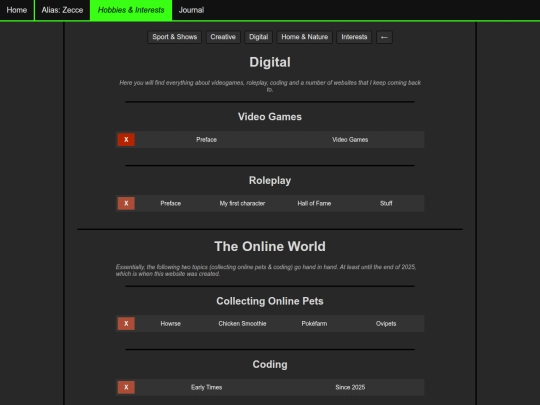Select Hobbies & Interests nav item
Screen dimensions: 540x405
(x=131, y=10)
